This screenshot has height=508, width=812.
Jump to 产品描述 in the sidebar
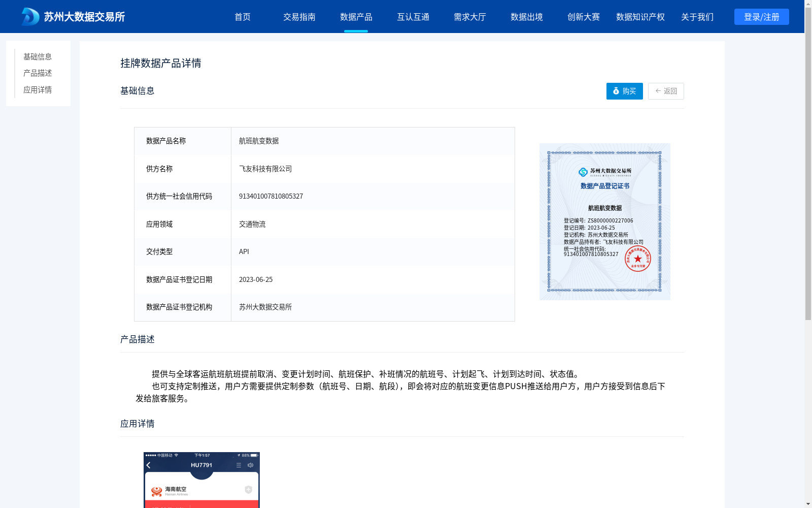coord(38,73)
